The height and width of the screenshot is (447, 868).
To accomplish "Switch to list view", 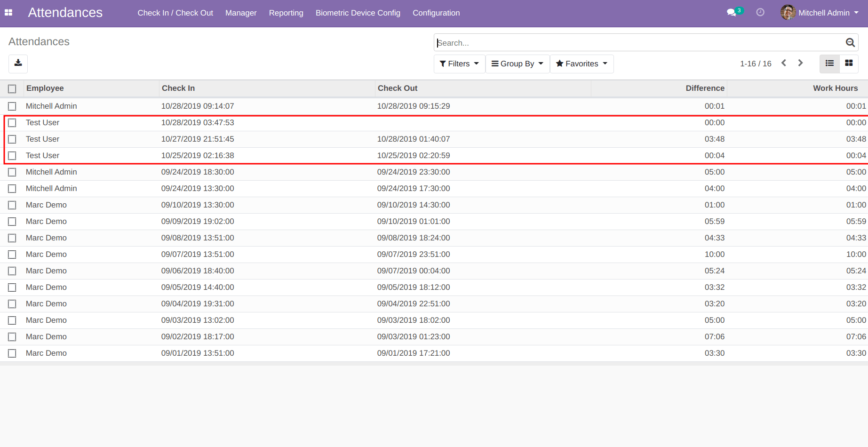I will coord(829,64).
